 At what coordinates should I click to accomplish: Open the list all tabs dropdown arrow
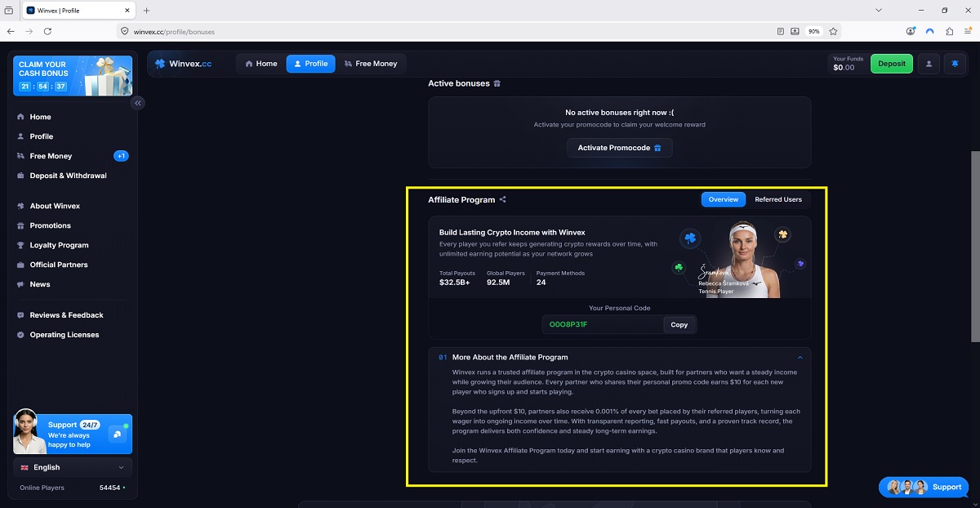point(878,11)
